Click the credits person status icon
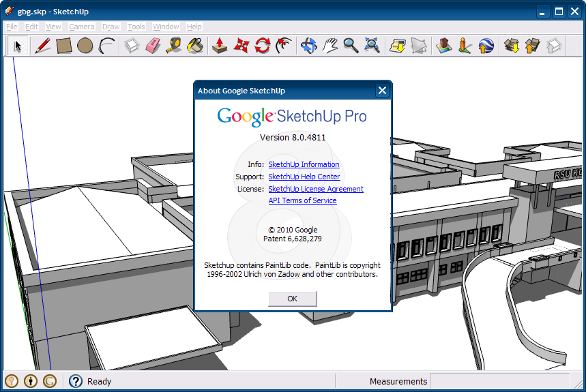The width and height of the screenshot is (586, 392). click(x=31, y=381)
